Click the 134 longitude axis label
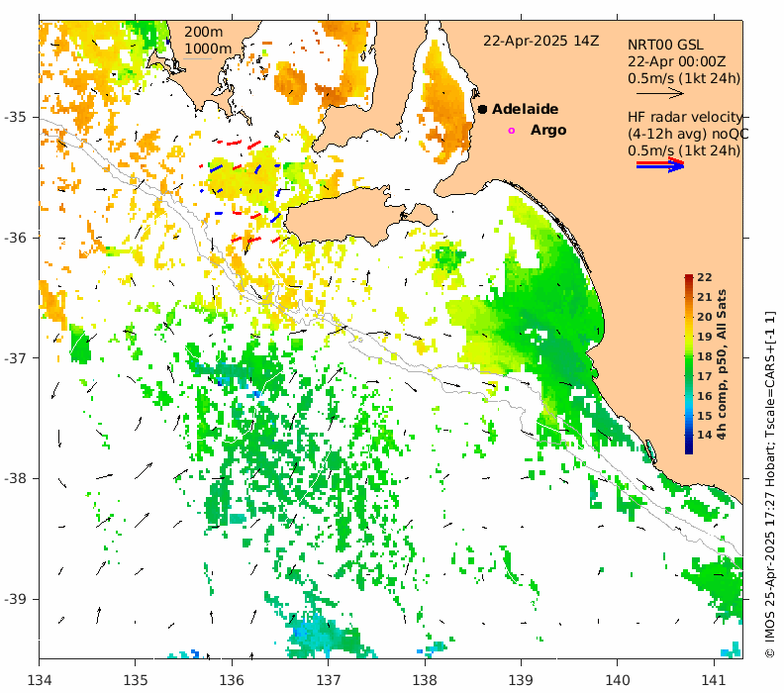The width and height of the screenshot is (784, 693). pos(40,680)
